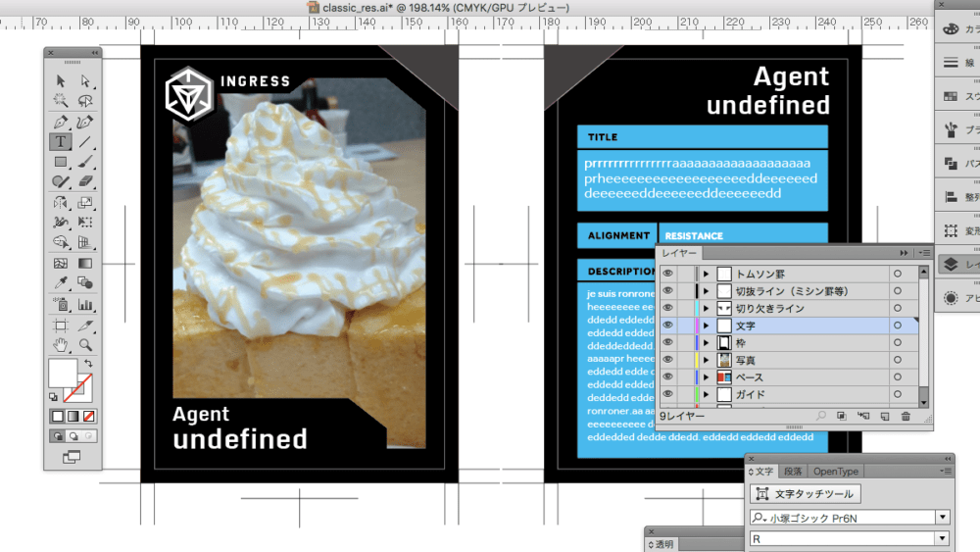The image size is (980, 552).
Task: Select the Reflect tool
Action: click(x=61, y=203)
